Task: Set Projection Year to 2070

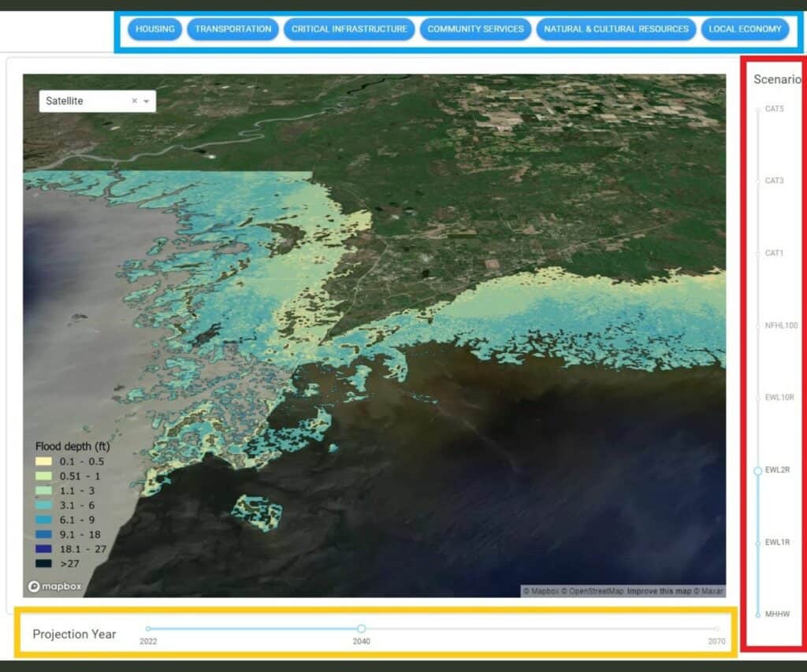Action: pos(716,629)
